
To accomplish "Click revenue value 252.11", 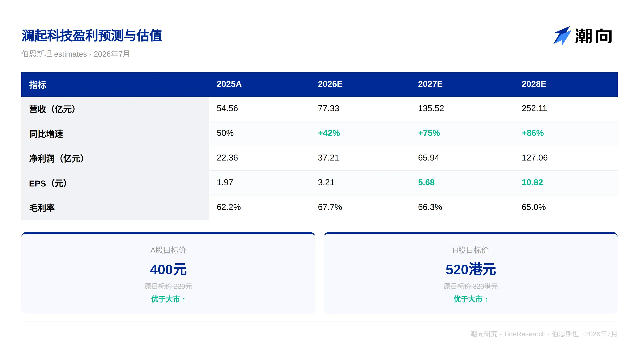I will click(534, 108).
